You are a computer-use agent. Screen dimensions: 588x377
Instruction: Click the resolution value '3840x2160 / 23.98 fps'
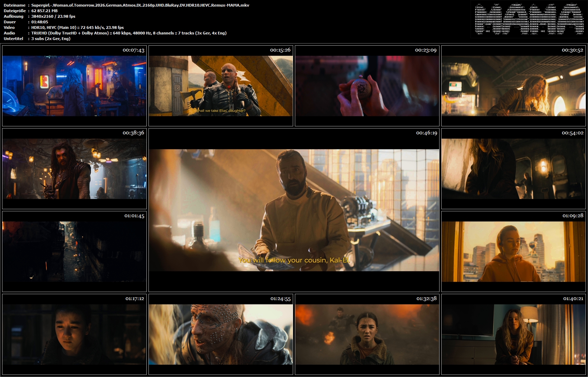[x=53, y=16]
